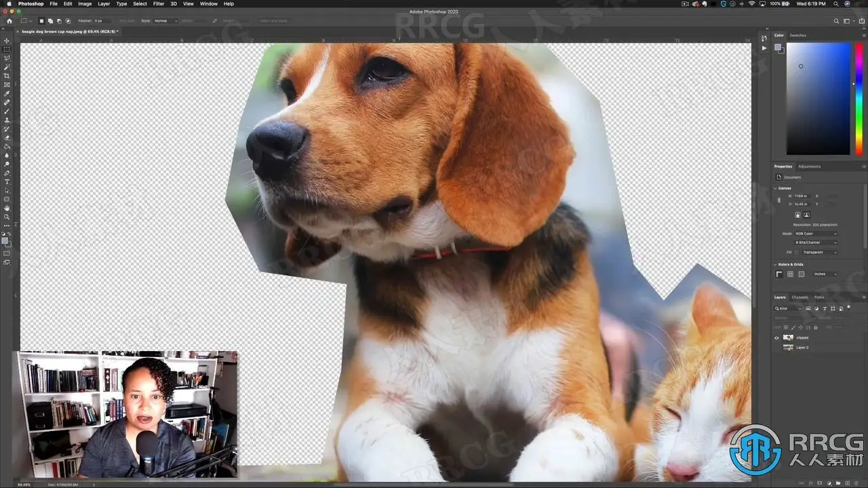
Task: Switch to the Swatches tab
Action: pyautogui.click(x=798, y=35)
